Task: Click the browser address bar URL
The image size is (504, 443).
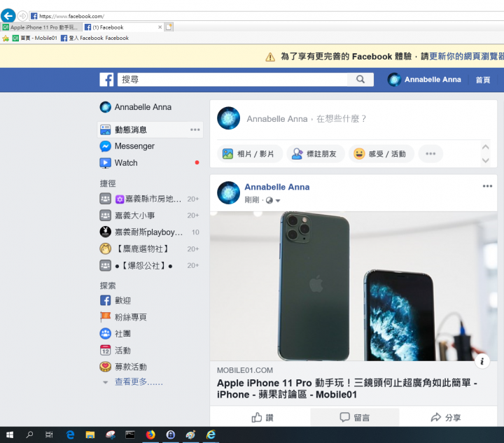Action: click(x=71, y=16)
